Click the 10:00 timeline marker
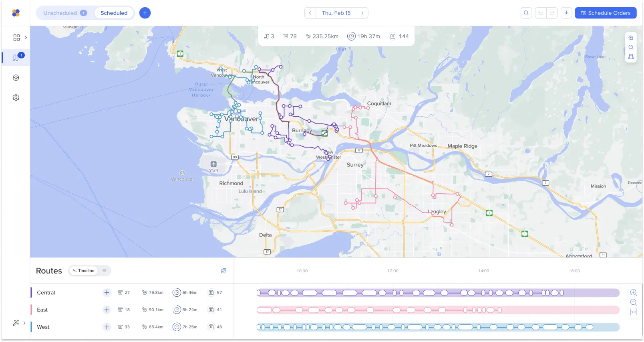Screen dimensions: 644x342 [x=302, y=271]
